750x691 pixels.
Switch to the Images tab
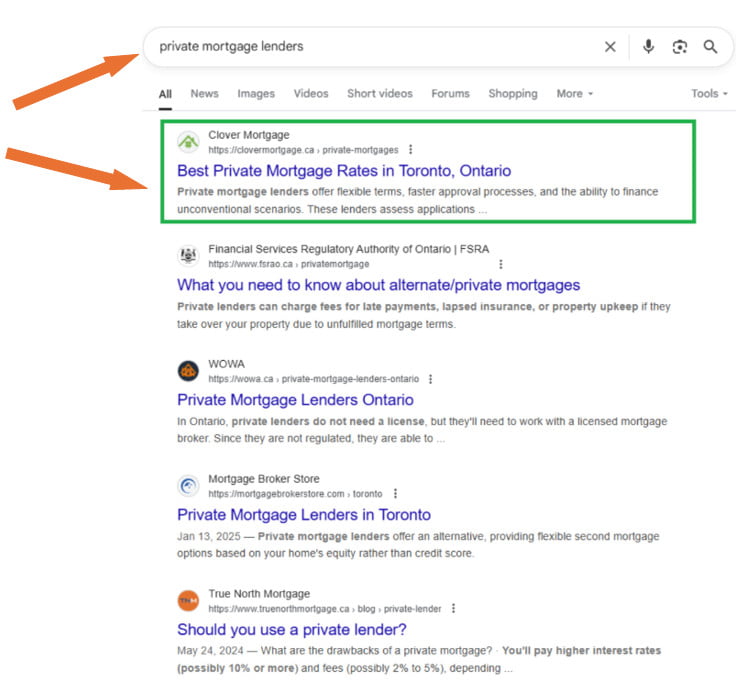[256, 94]
